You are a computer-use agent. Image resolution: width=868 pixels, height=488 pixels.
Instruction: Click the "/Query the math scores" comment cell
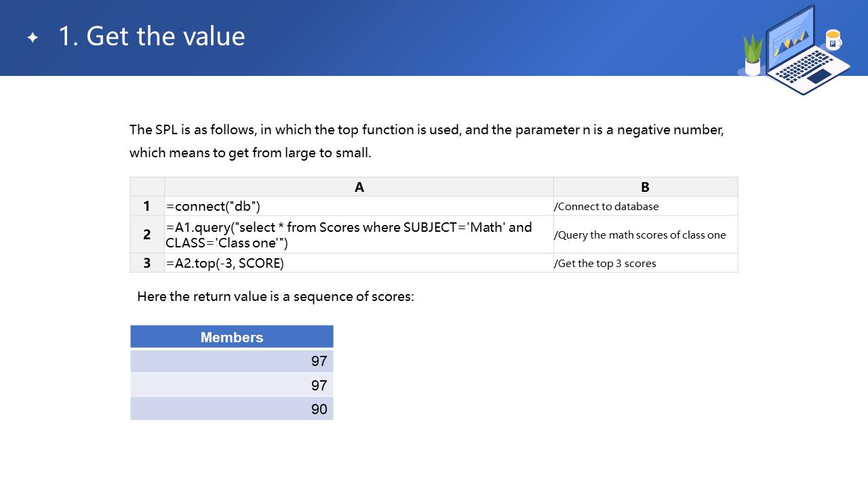(645, 235)
